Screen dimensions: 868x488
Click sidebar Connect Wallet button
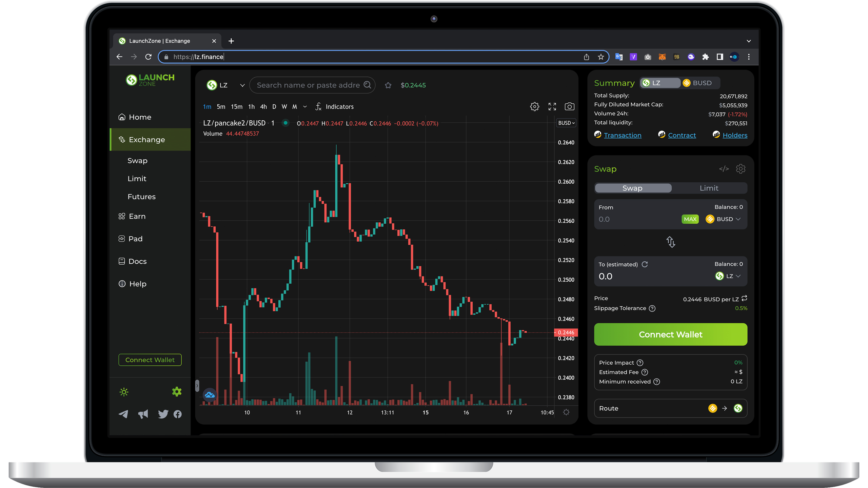tap(150, 360)
